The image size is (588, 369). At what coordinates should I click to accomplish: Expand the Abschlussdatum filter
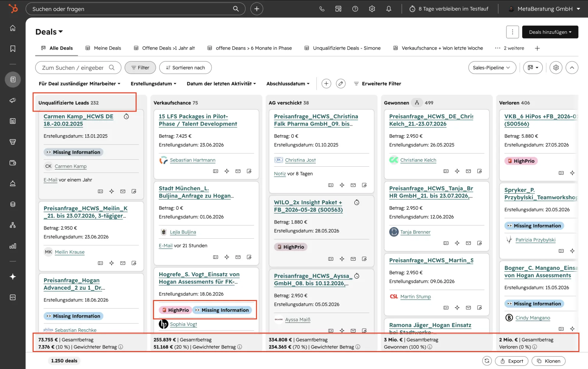(x=288, y=84)
